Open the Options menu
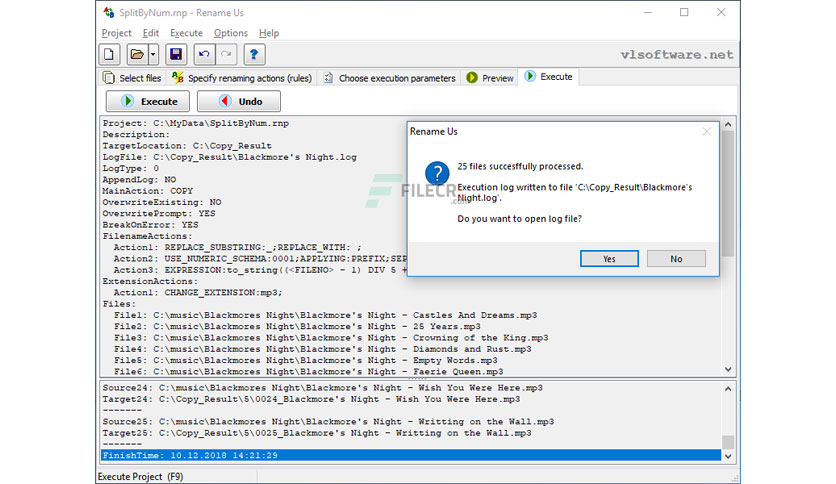 230,33
